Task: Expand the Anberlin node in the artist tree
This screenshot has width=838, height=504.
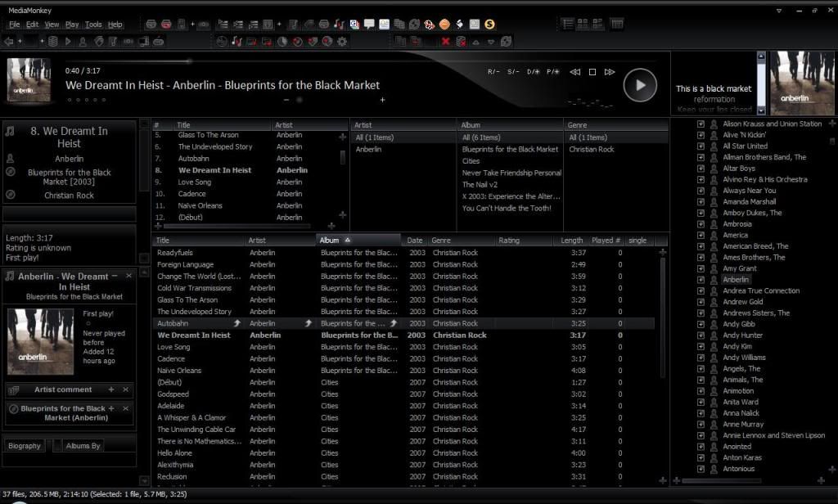Action: [701, 280]
